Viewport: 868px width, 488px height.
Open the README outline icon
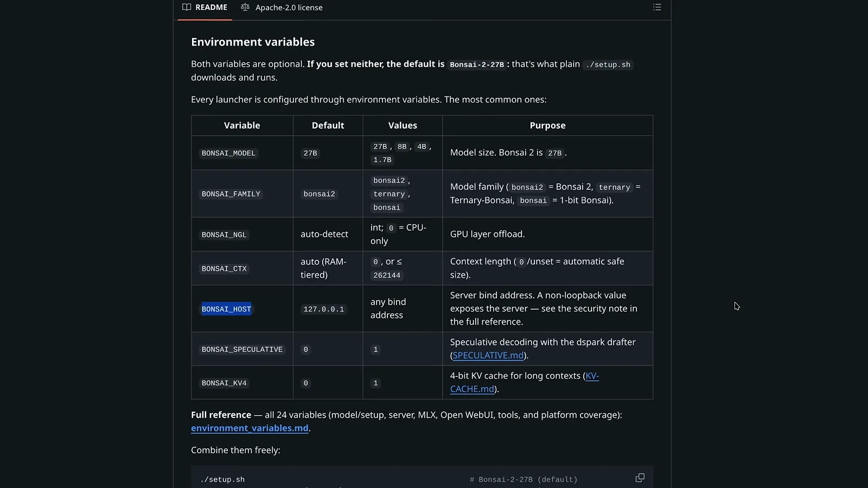pyautogui.click(x=657, y=7)
